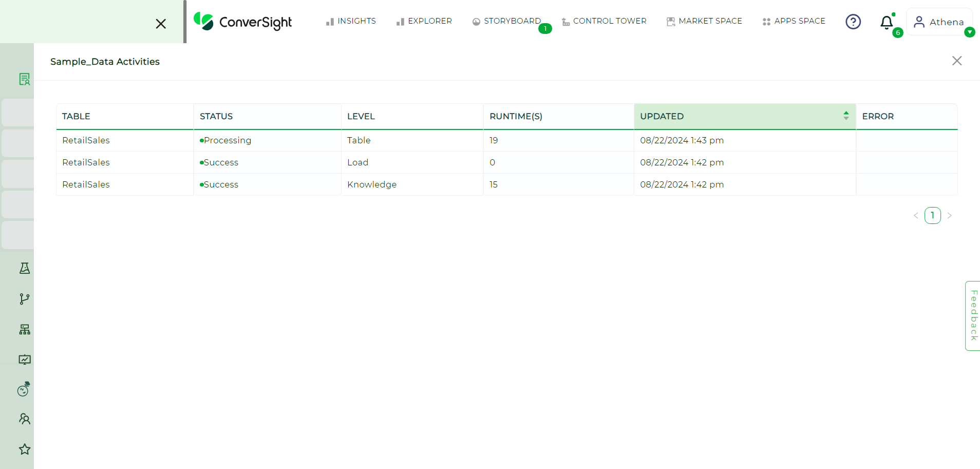Click the runtime value 19
The height and width of the screenshot is (469, 980).
pos(494,140)
